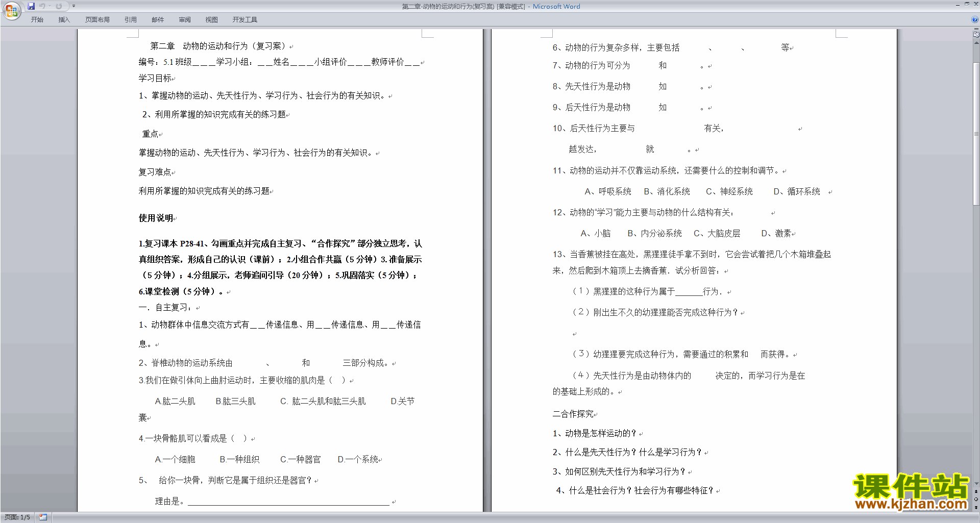Restore down the Word window
The height and width of the screenshot is (523, 980).
(x=967, y=4)
